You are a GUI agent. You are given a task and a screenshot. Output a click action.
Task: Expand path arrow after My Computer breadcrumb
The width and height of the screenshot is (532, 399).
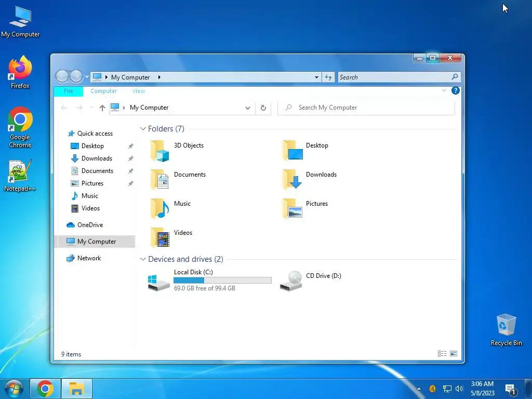coord(159,77)
